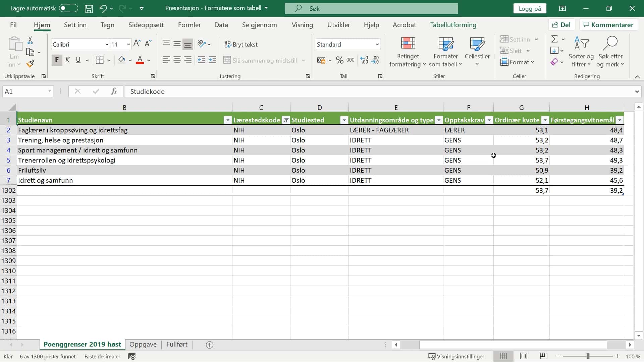Viewport: 644px width, 362px height.
Task: Click the percent style icon
Action: (x=339, y=60)
